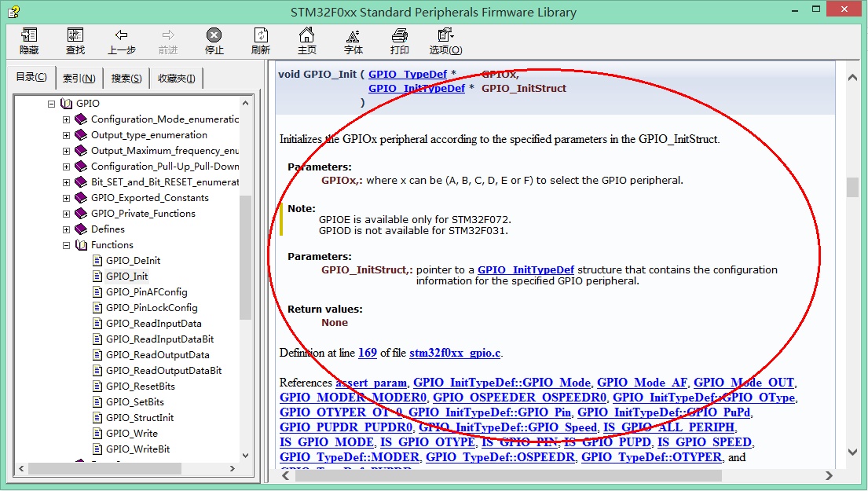Viewport: 868px width, 491px height.
Task: Expand Bit_SET_and_Bit_RESET node
Action: tap(67, 182)
